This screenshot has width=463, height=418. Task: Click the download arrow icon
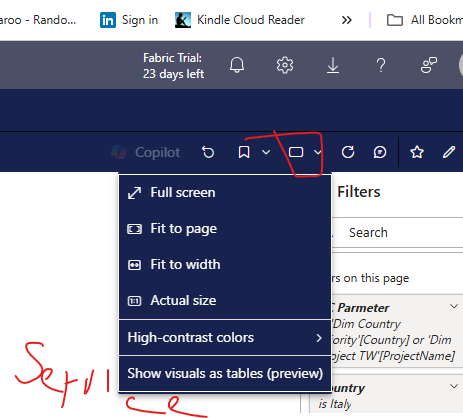333,65
